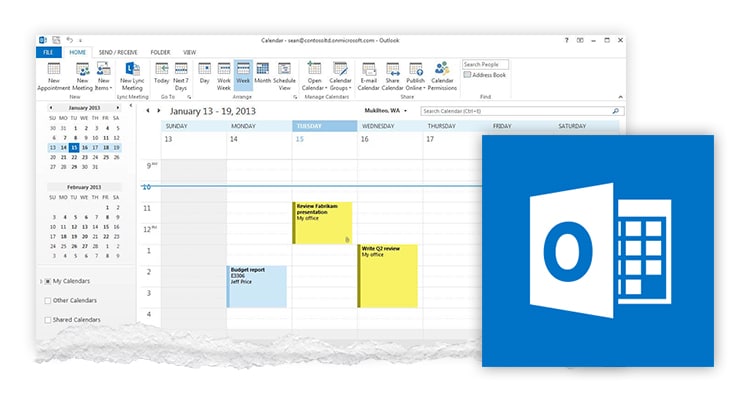Click the January 2013 month title
Viewport: 750px width, 400px height.
click(84, 108)
